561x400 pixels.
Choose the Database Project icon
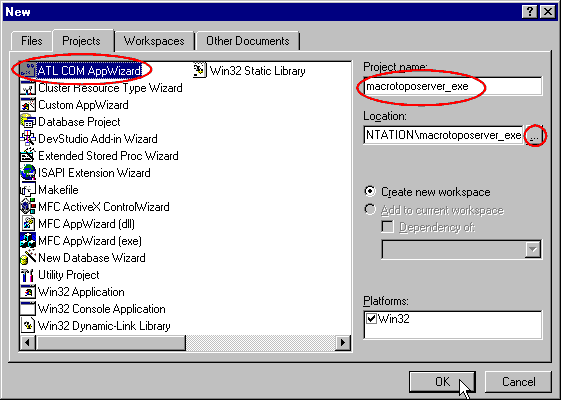28,122
